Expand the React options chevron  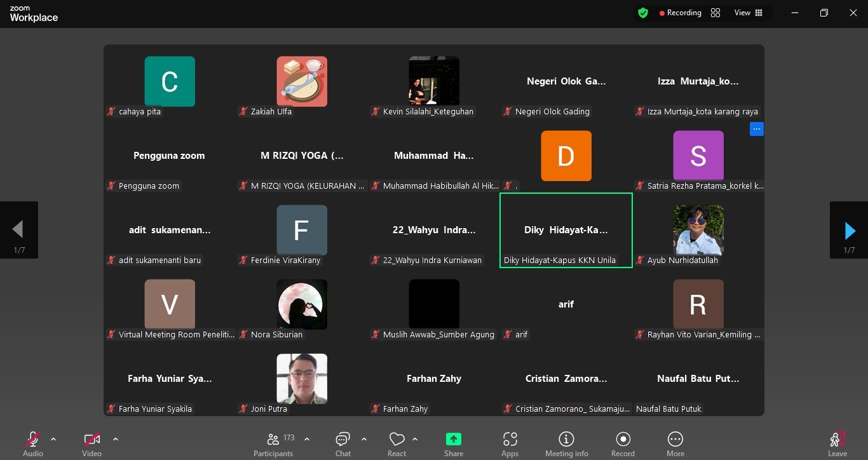[x=415, y=439]
